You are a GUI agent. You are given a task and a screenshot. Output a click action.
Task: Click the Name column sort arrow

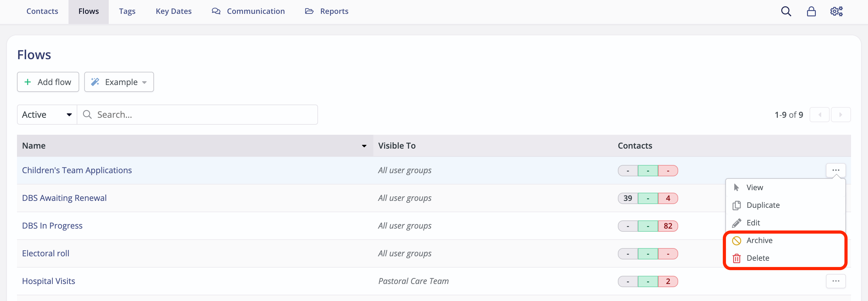[364, 146]
